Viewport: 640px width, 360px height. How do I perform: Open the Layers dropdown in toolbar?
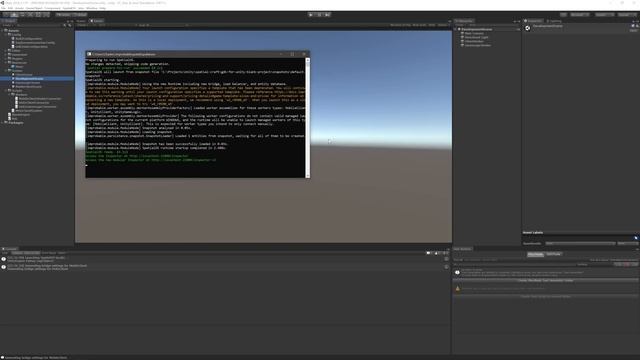click(x=604, y=15)
